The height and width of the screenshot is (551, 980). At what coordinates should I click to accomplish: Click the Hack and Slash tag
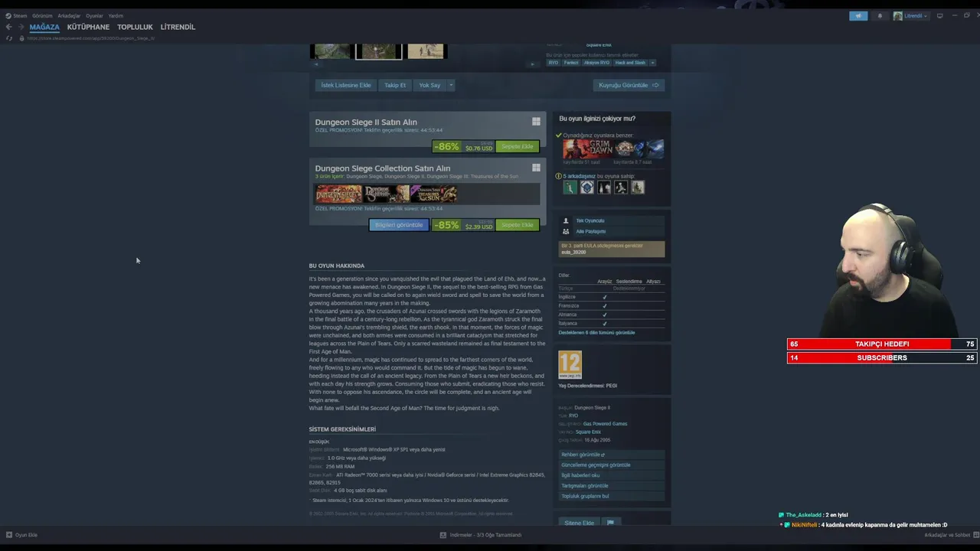[630, 63]
